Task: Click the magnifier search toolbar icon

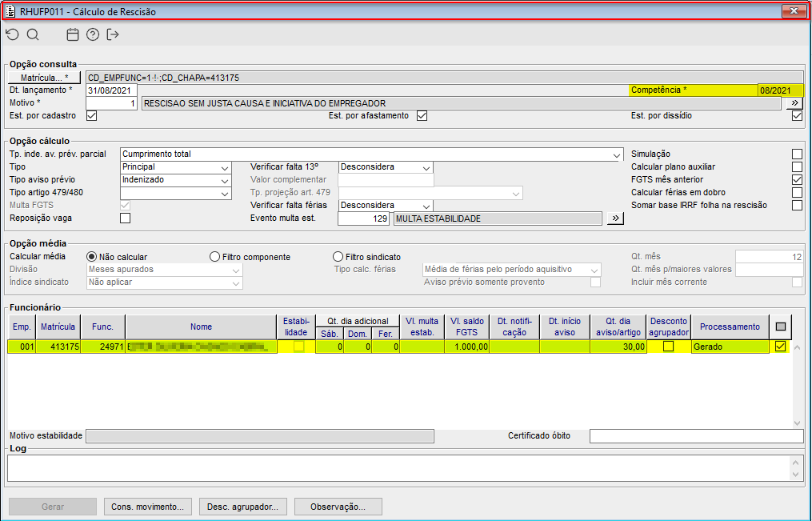Action: pos(33,34)
